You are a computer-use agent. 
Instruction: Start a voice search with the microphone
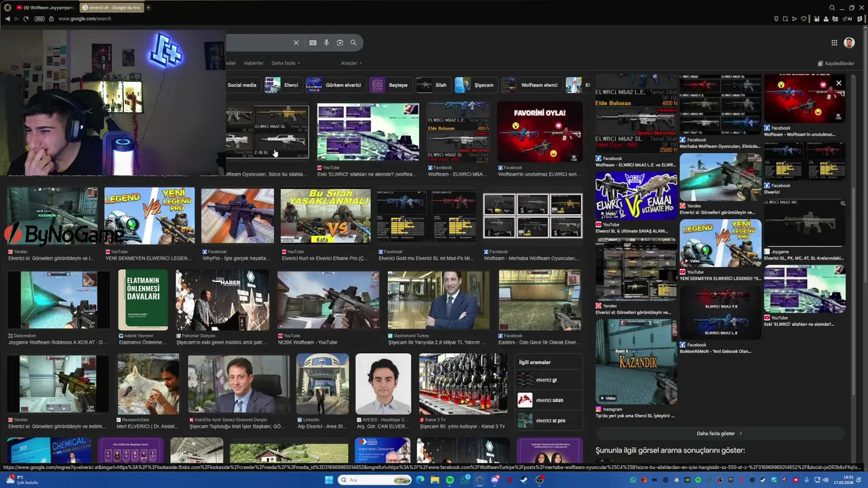tap(326, 43)
